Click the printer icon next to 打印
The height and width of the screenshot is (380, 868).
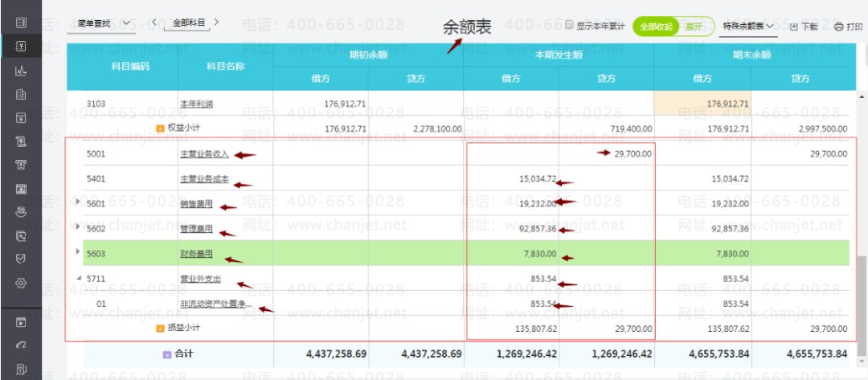pyautogui.click(x=838, y=27)
